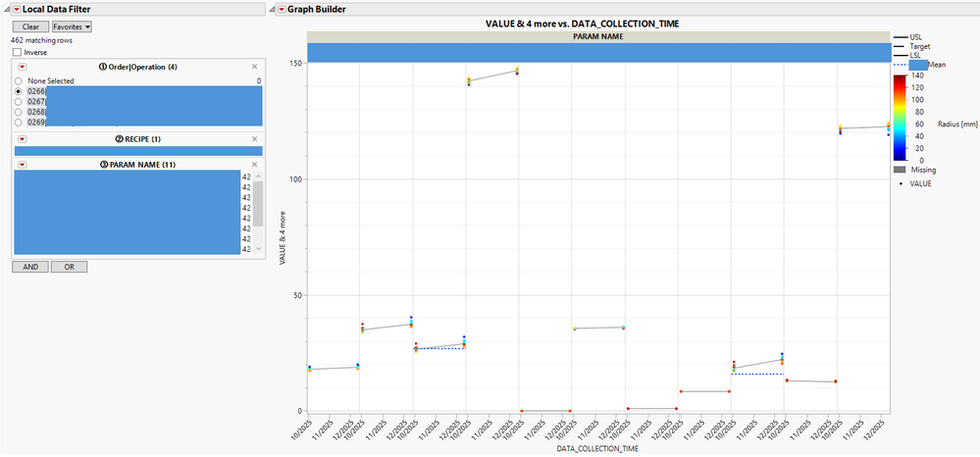Open the RECIPE filter red triangle menu
This screenshot has width=980, height=457.
coord(22,139)
